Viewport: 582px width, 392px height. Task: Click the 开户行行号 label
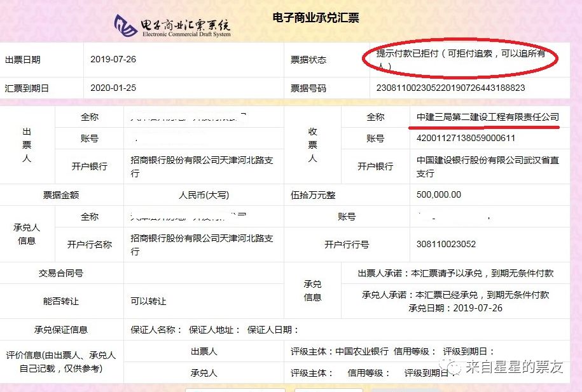coord(347,245)
